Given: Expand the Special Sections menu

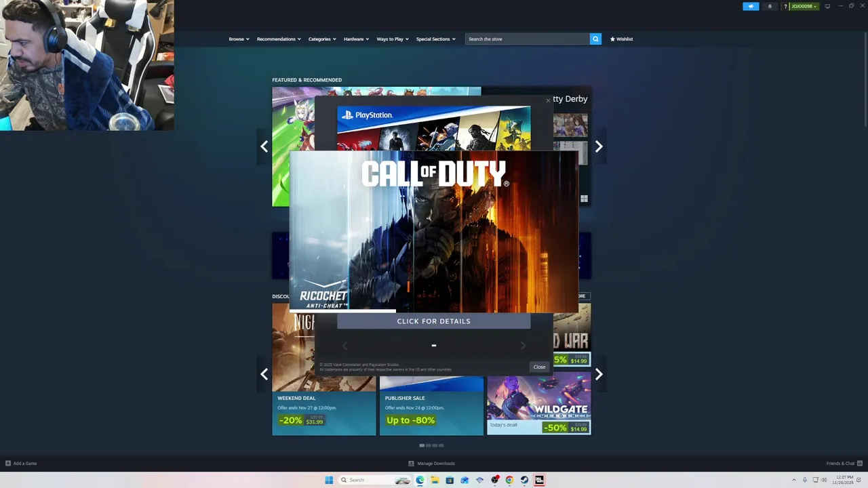Looking at the screenshot, I should pos(435,39).
